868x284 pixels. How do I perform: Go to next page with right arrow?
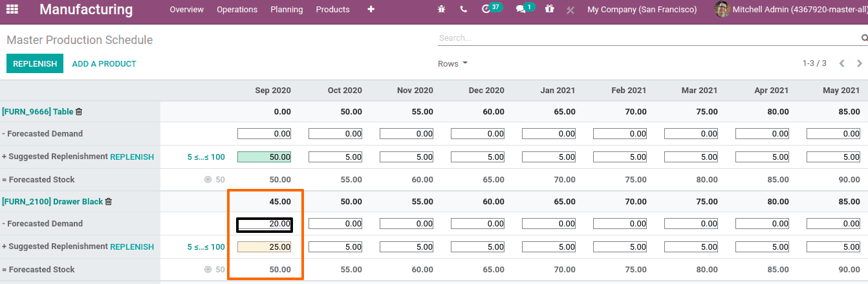[860, 63]
